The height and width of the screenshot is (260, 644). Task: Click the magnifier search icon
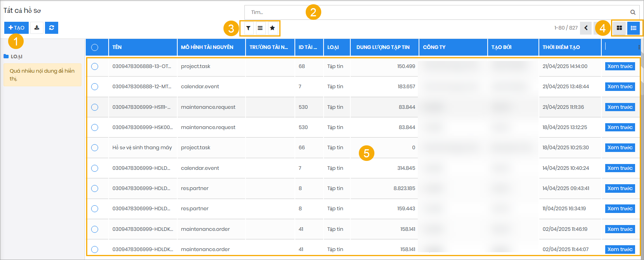[633, 12]
